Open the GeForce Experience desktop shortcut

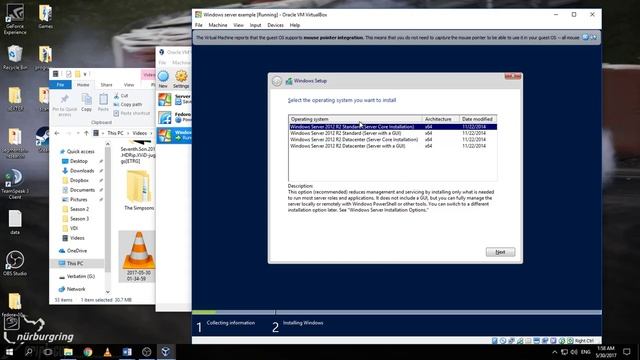(x=15, y=19)
